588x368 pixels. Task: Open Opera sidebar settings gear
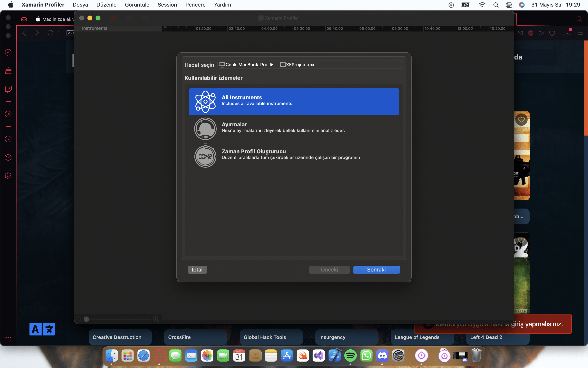8,176
